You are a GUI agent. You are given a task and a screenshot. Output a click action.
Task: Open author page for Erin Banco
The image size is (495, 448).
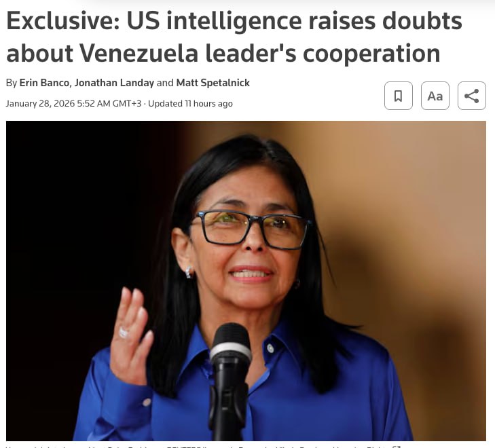pyautogui.click(x=44, y=83)
